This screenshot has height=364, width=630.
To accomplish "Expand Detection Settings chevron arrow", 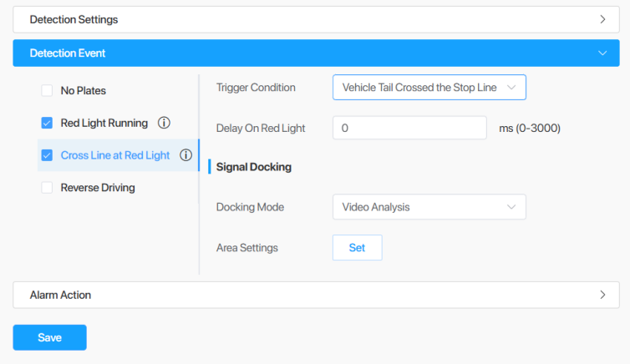I will coord(602,19).
